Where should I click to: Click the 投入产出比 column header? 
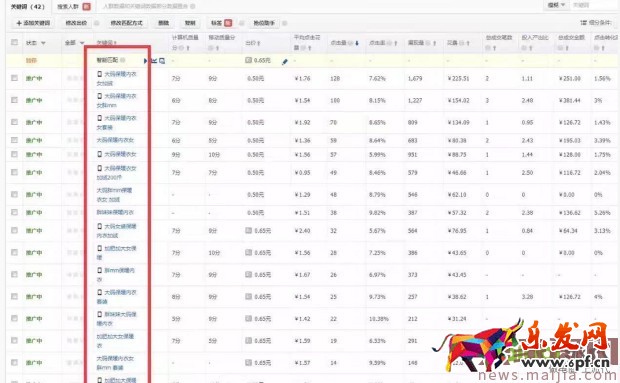pos(535,38)
